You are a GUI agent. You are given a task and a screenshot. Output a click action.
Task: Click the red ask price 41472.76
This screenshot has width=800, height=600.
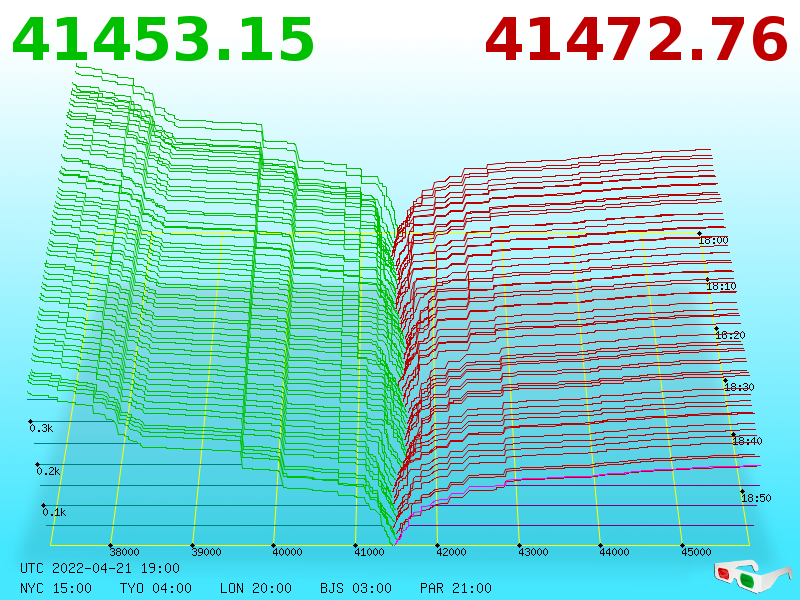636,40
